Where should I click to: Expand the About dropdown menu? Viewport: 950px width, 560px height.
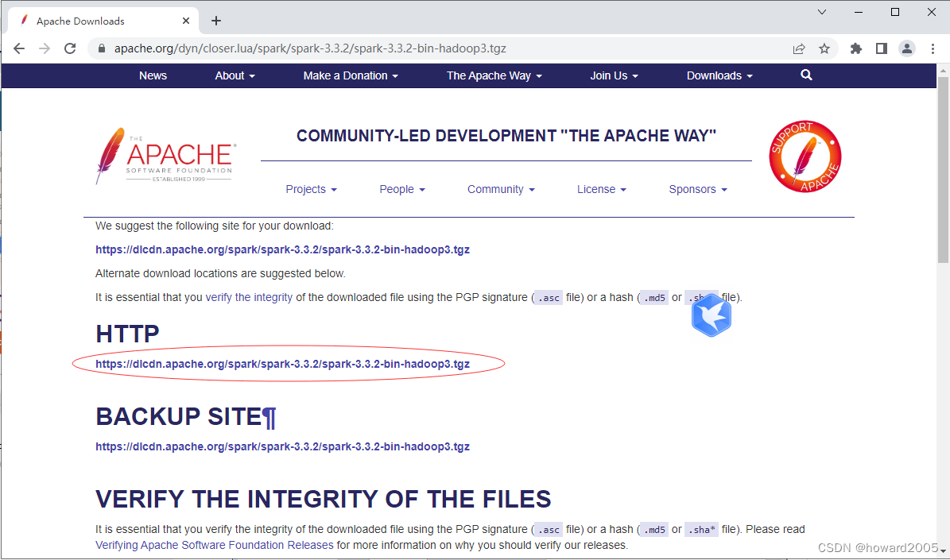point(235,75)
